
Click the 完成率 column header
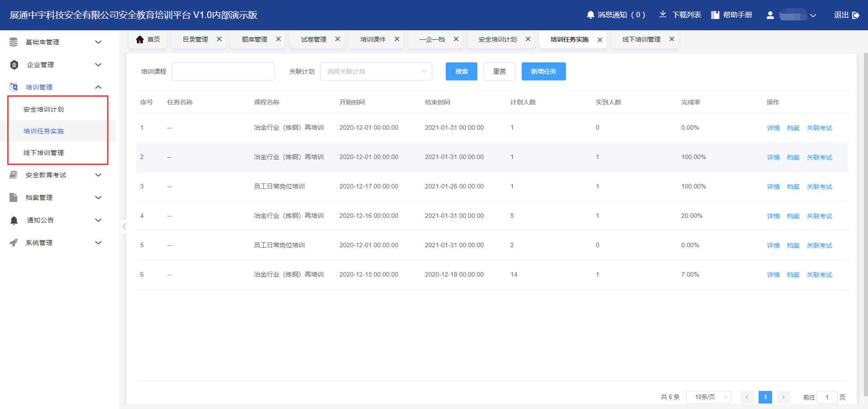point(691,102)
